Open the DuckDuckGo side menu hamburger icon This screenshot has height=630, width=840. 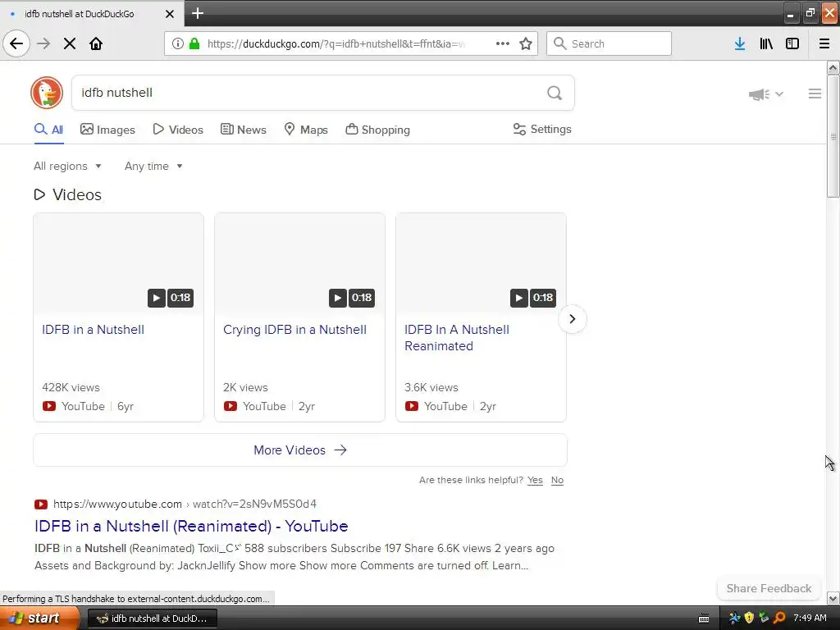coord(815,94)
